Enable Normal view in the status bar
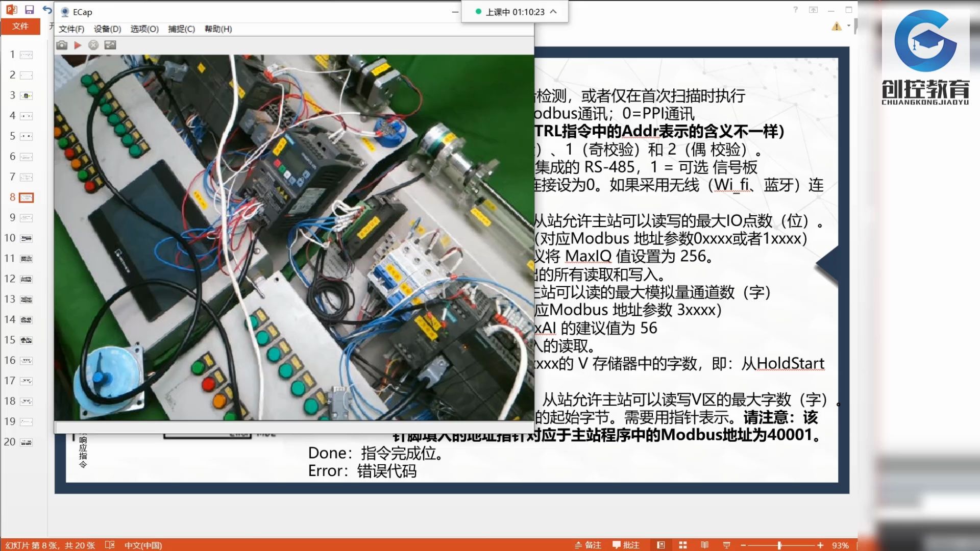 (x=662, y=545)
